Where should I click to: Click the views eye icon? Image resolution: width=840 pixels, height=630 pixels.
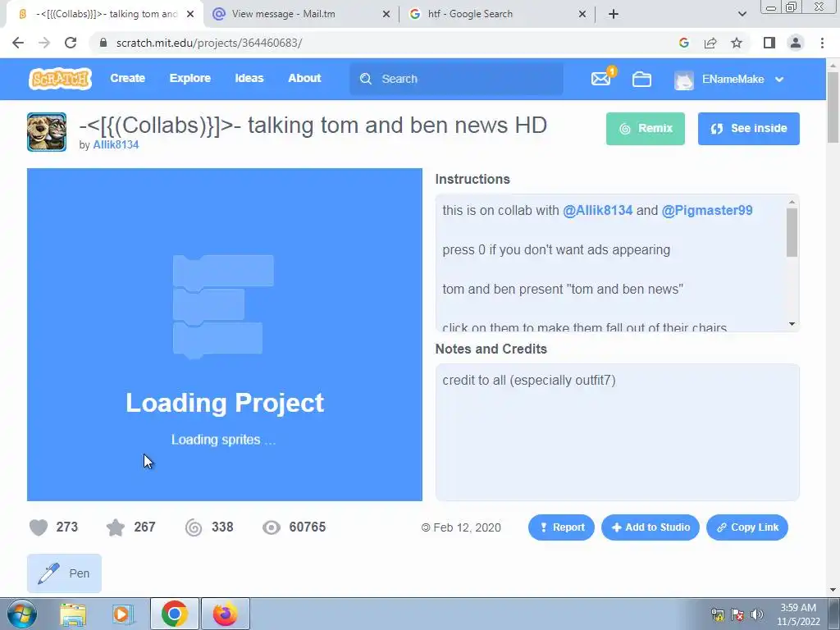tap(271, 527)
